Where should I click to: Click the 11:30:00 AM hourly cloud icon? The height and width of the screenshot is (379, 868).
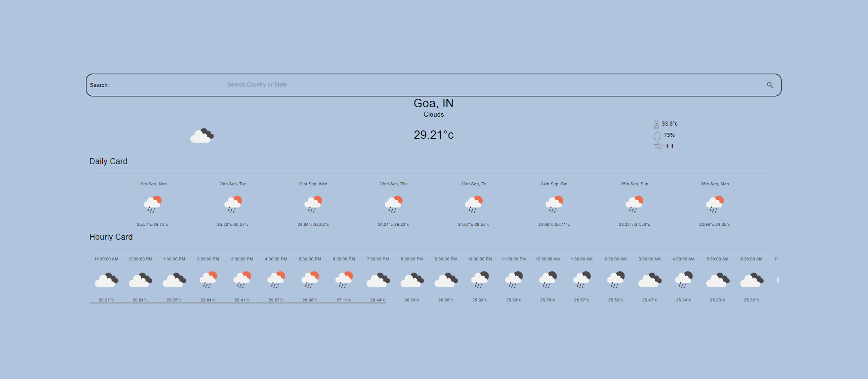click(x=106, y=280)
